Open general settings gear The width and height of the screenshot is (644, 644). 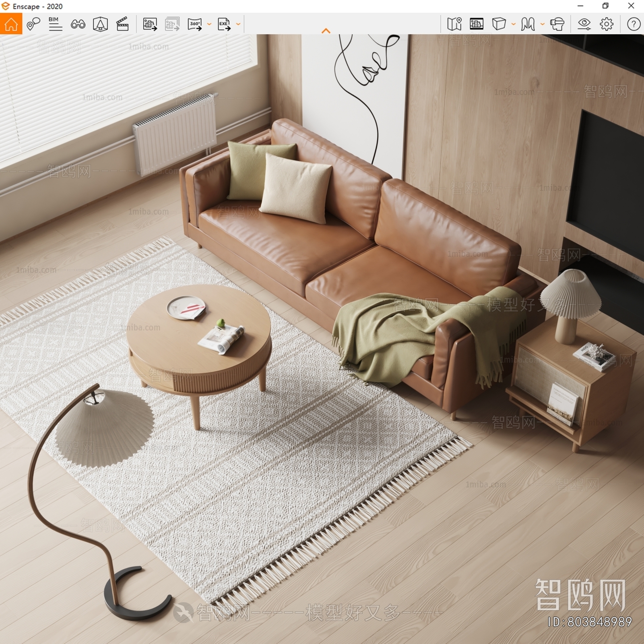(x=607, y=24)
